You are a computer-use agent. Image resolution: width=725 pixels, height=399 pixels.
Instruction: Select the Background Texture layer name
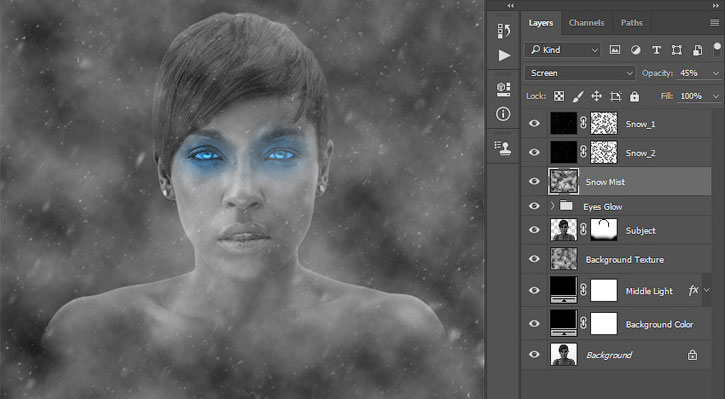[x=625, y=259]
